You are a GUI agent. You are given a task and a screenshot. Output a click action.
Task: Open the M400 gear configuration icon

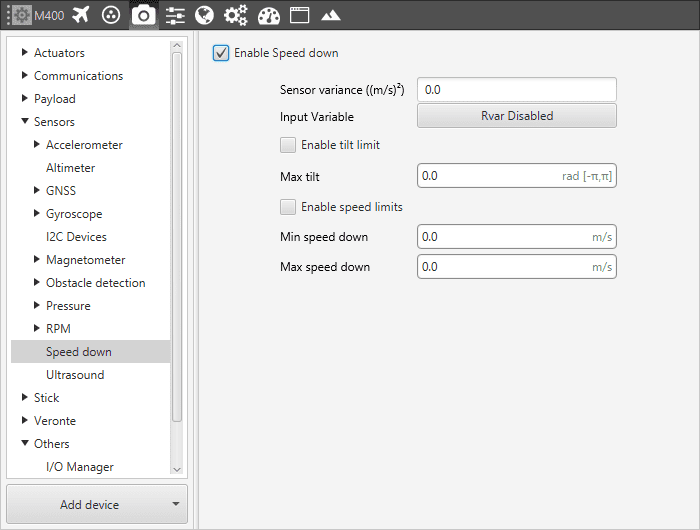click(x=21, y=15)
